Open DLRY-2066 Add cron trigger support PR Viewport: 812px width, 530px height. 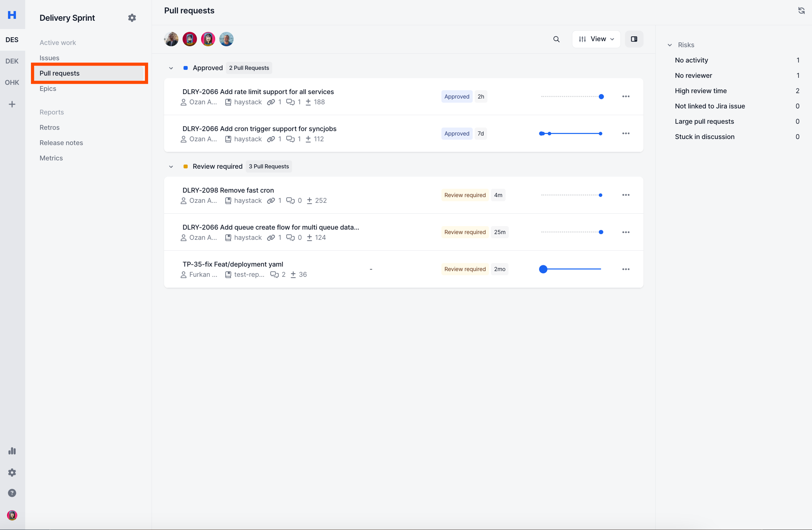[x=259, y=129]
